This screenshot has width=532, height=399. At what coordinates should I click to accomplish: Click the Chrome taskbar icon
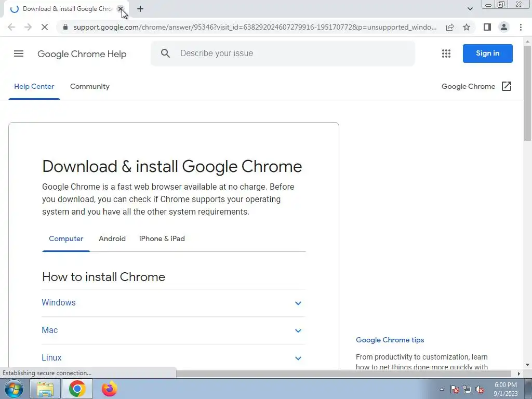click(77, 389)
